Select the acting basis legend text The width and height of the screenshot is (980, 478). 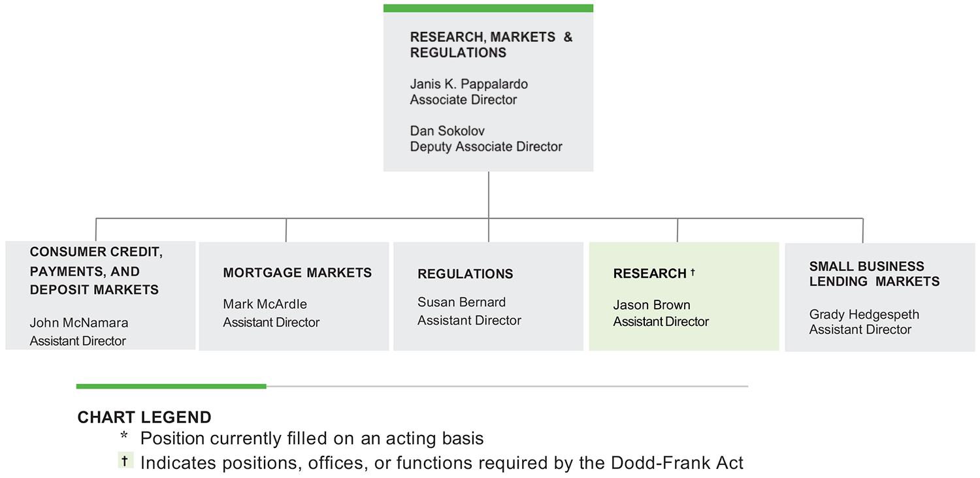point(312,438)
